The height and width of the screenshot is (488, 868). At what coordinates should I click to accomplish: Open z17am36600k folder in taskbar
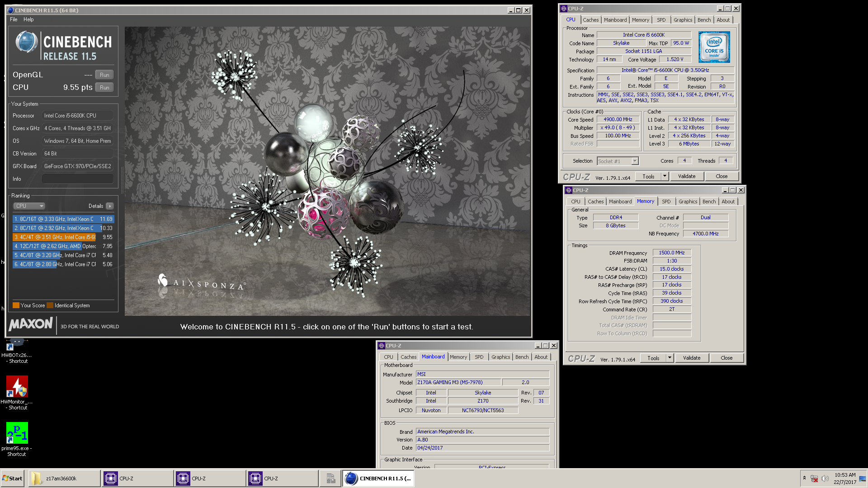(x=64, y=479)
